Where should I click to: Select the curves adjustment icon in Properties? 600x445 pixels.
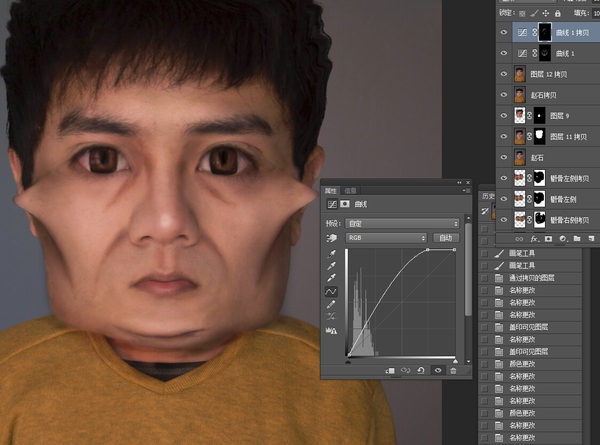pyautogui.click(x=332, y=204)
